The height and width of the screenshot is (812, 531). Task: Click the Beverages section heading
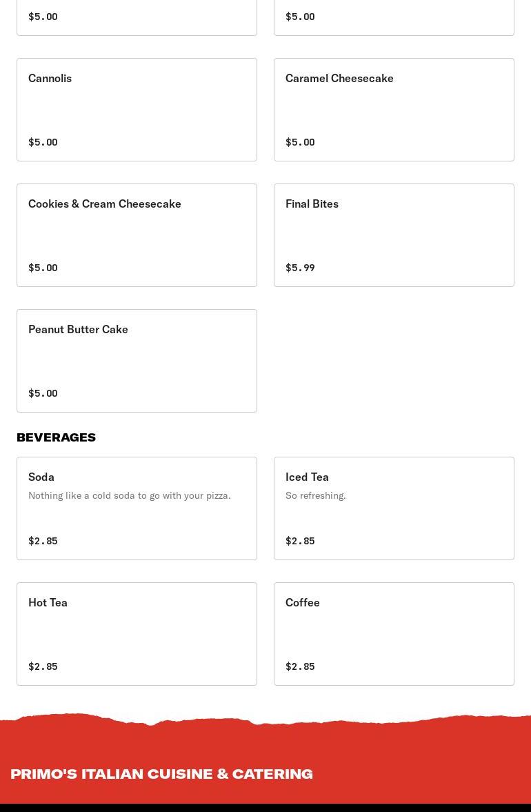point(57,437)
